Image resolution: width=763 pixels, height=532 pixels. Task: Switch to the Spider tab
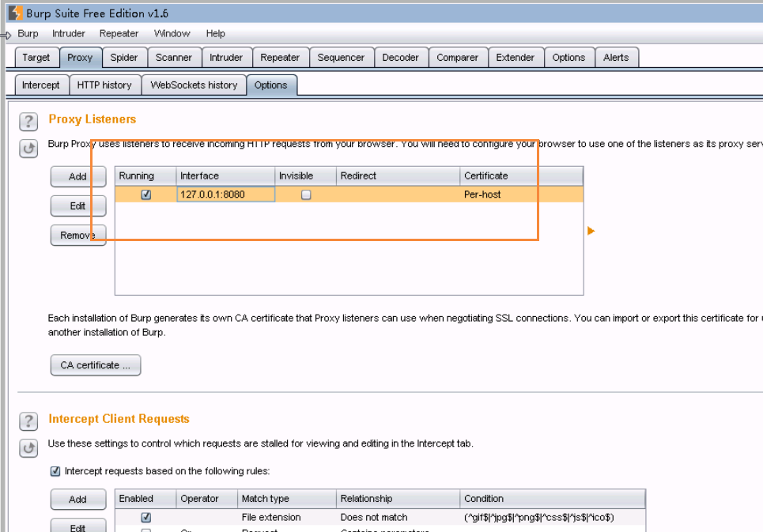[x=124, y=58]
